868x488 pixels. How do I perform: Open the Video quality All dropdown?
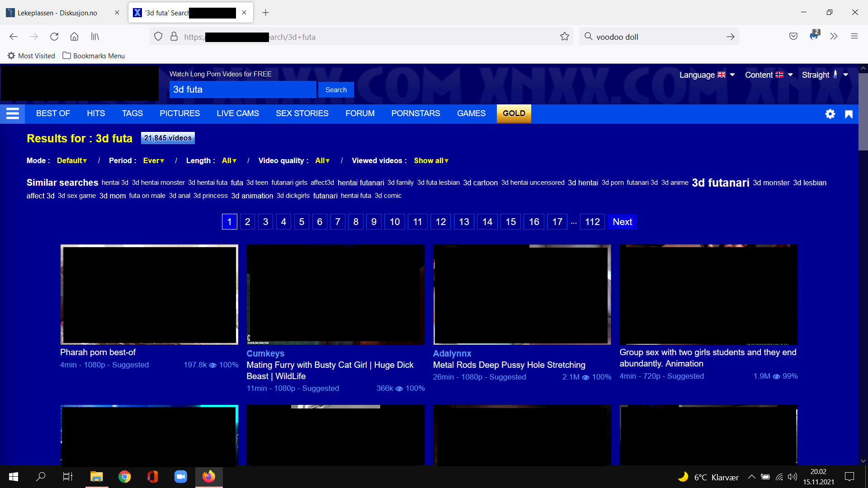tap(322, 160)
